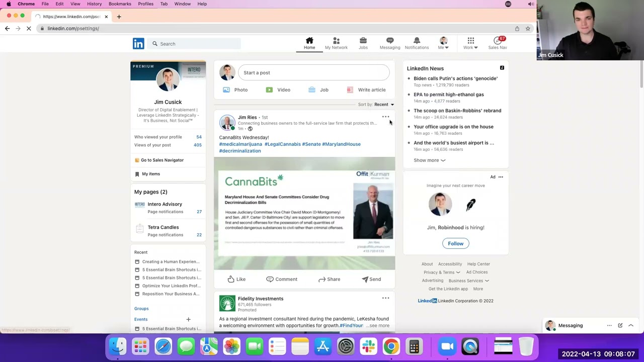The width and height of the screenshot is (644, 362).
Task: Send the CannaBits post in a message
Action: click(x=371, y=279)
